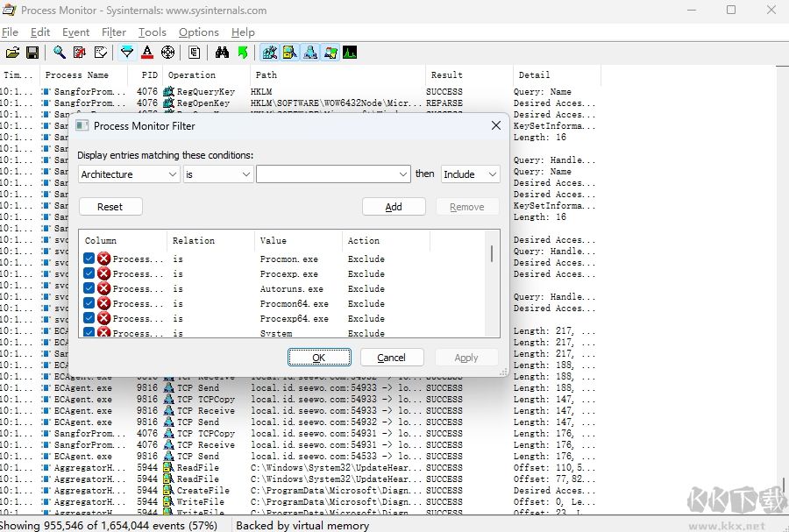
Task: Click the Find binoculars icon
Action: point(222,53)
